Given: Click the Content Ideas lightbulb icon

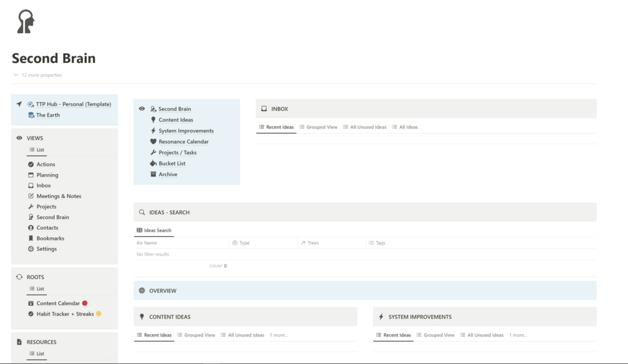Looking at the screenshot, I should (x=153, y=120).
